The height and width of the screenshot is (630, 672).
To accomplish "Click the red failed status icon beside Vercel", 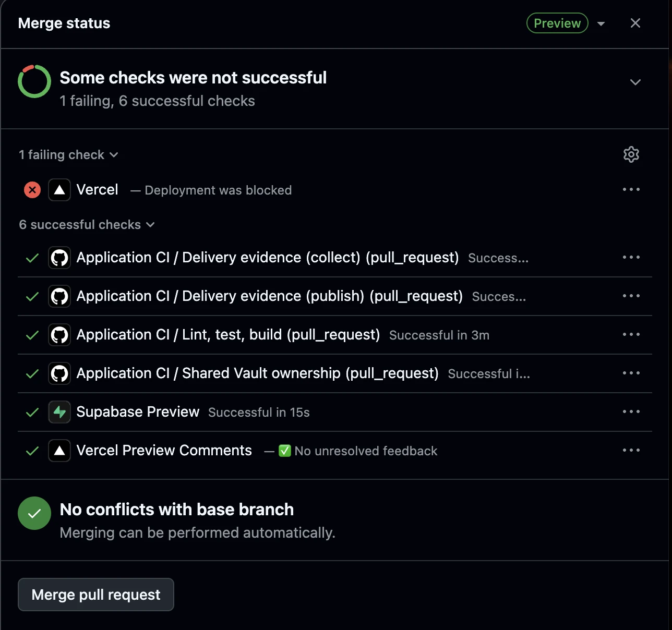I will (32, 190).
